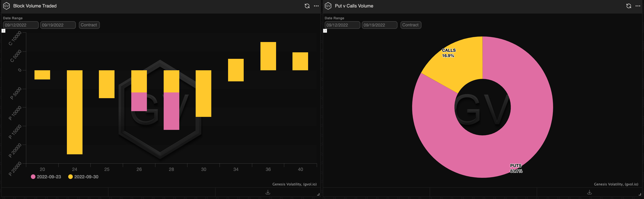Refresh the Block Volume Traded panel
644x199 pixels.
(307, 6)
